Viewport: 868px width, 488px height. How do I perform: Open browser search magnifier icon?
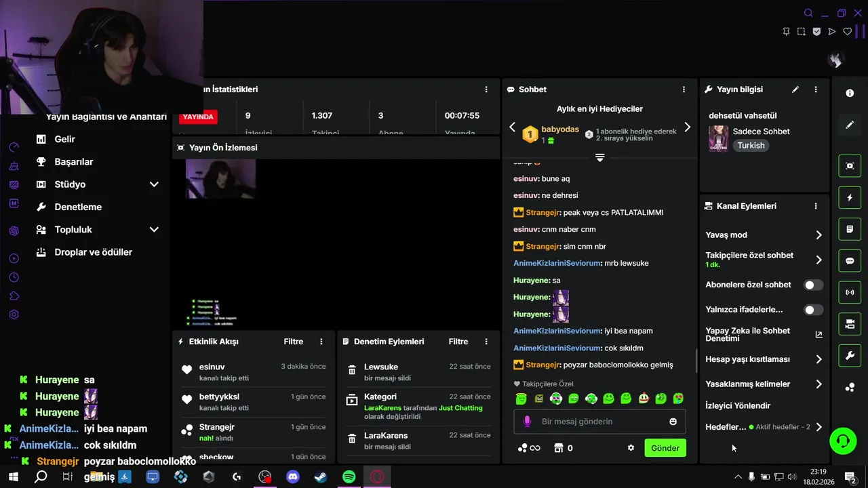(808, 13)
